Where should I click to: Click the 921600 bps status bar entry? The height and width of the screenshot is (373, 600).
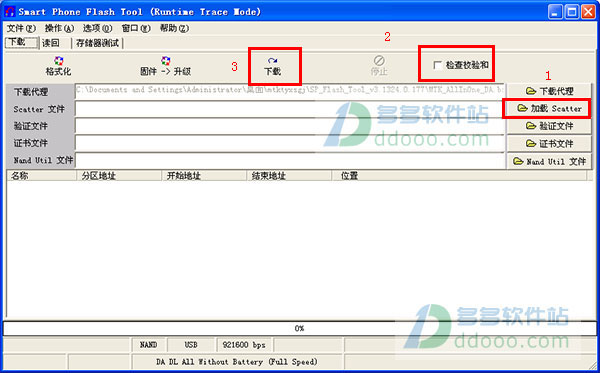click(244, 345)
